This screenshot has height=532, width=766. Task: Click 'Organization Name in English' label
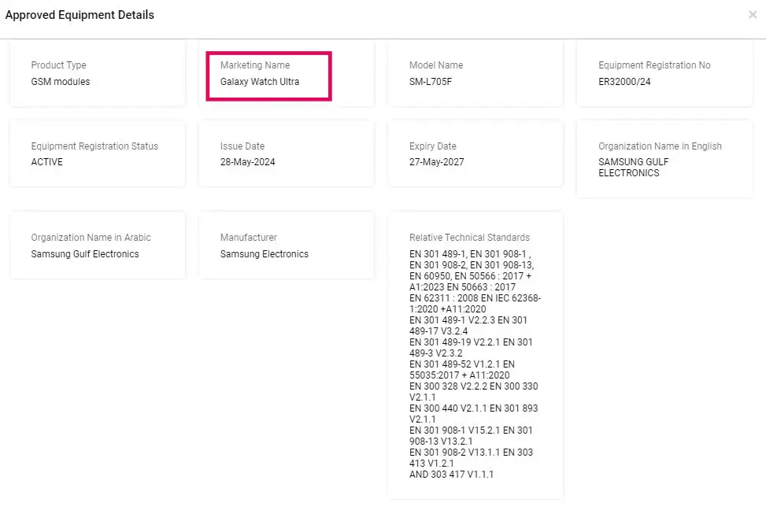(x=660, y=146)
